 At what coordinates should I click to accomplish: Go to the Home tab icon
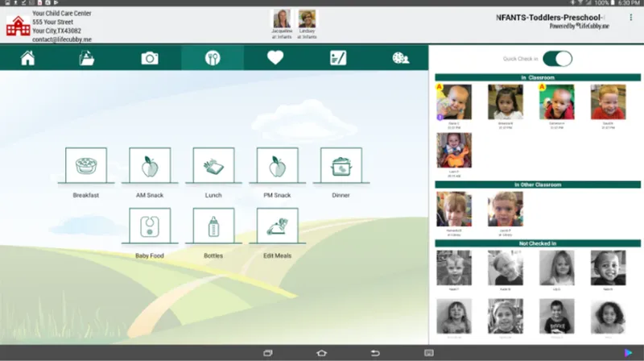click(28, 58)
